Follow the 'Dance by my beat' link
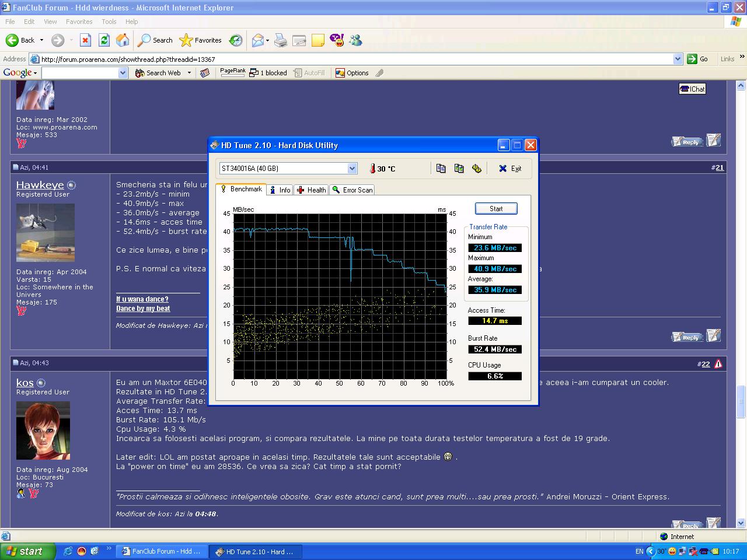 [x=143, y=309]
